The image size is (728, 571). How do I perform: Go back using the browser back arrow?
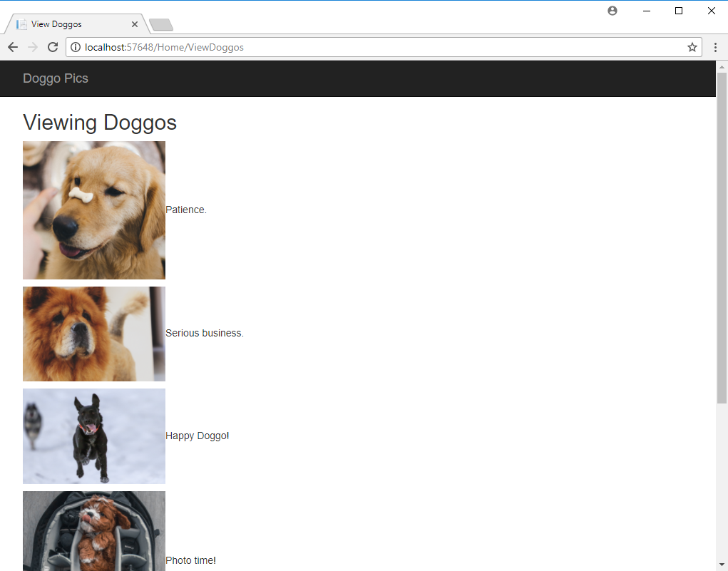coord(13,47)
